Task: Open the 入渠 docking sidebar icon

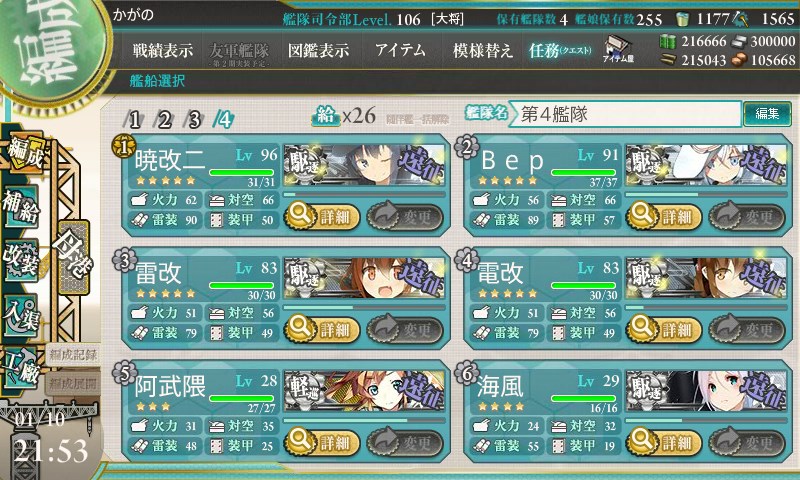Action: coord(21,314)
